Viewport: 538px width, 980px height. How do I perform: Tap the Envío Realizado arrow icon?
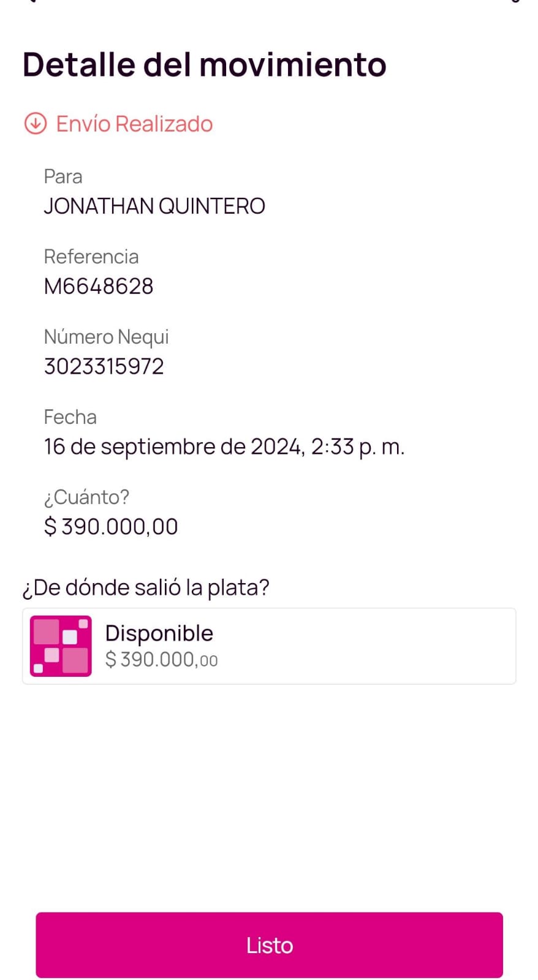pos(36,123)
